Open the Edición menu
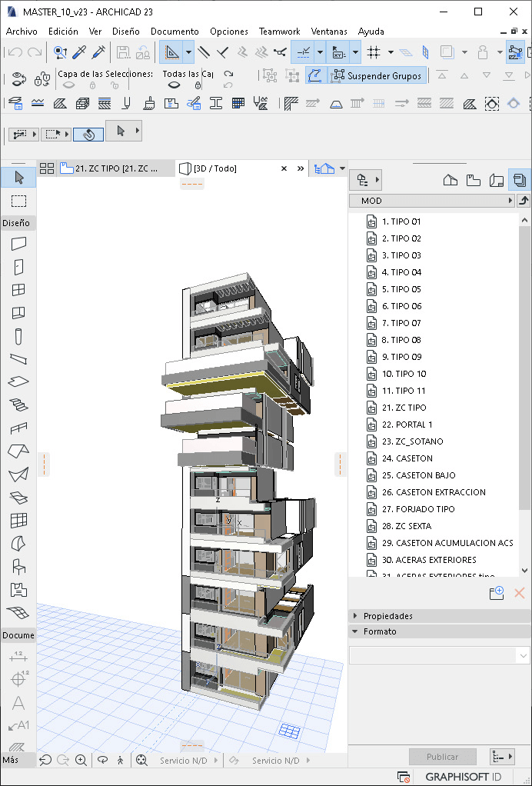The width and height of the screenshot is (532, 786). click(63, 31)
